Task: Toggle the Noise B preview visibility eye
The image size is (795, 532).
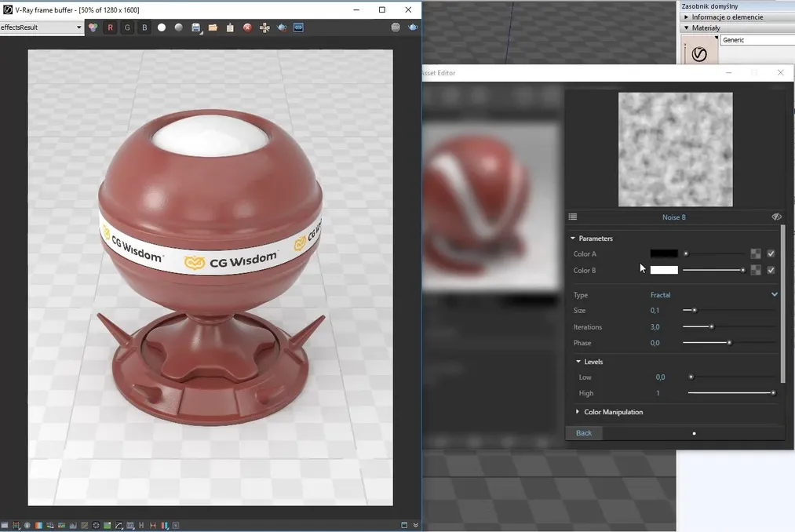Action: click(776, 217)
